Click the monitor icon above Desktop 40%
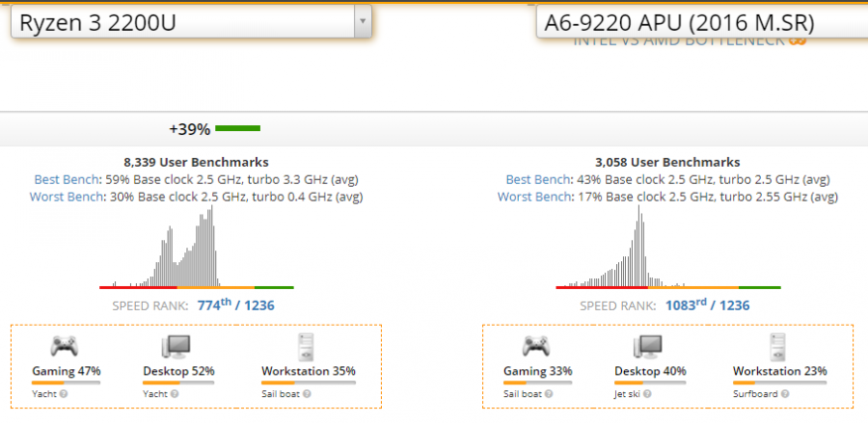This screenshot has width=868, height=423. coord(648,347)
